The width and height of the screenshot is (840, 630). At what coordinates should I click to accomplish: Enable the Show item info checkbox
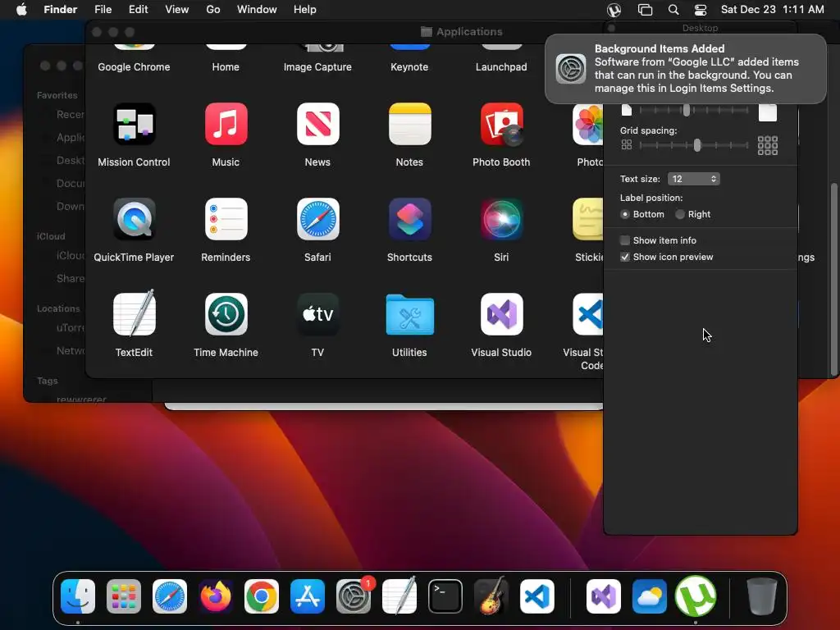[624, 240]
